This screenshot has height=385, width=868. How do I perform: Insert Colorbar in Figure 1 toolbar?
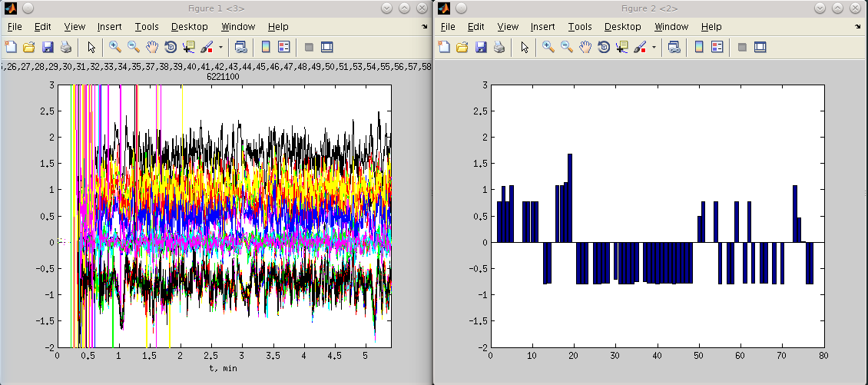click(x=266, y=47)
